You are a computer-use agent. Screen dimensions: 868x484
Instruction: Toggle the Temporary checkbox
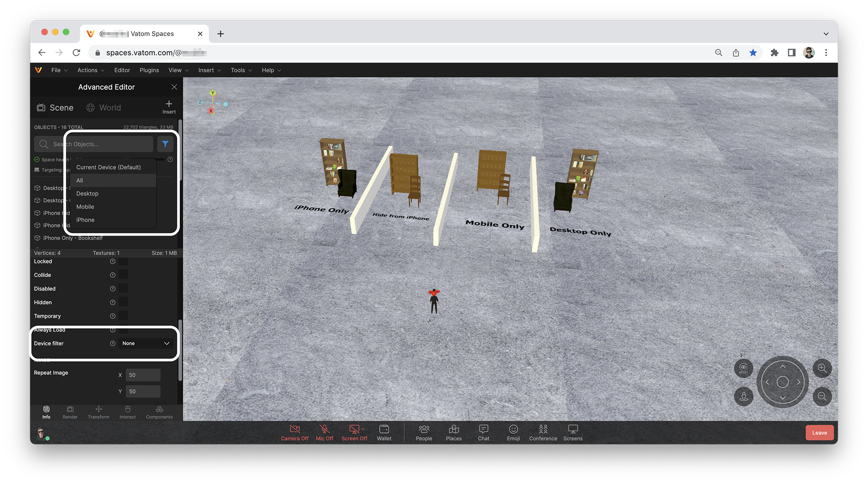(123, 316)
